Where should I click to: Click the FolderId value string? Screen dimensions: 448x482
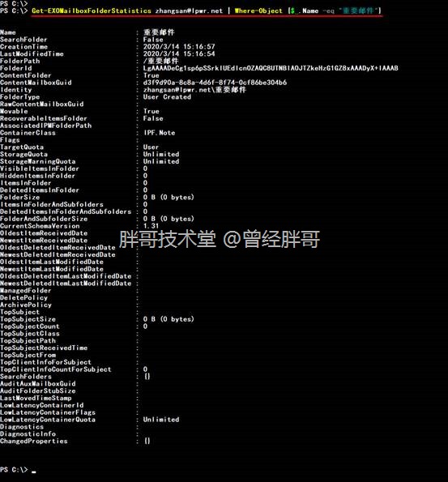tap(271, 68)
